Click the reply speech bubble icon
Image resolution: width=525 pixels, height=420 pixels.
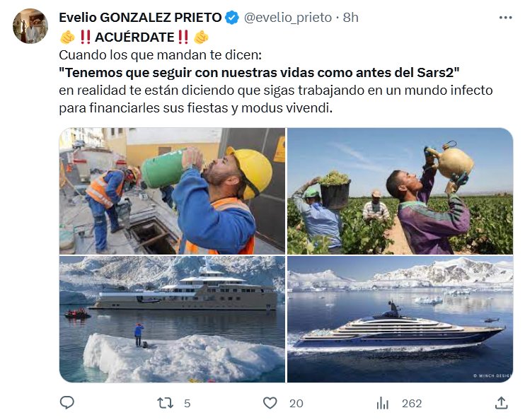point(67,402)
